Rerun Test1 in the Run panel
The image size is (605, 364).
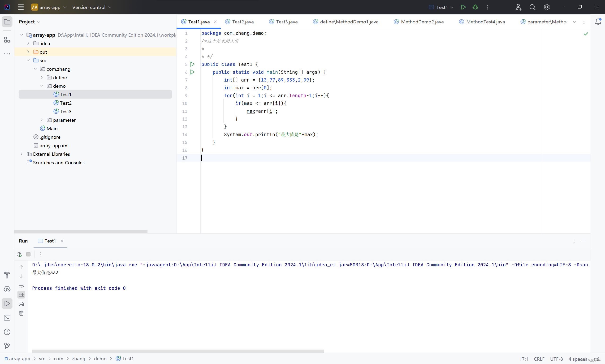click(19, 254)
